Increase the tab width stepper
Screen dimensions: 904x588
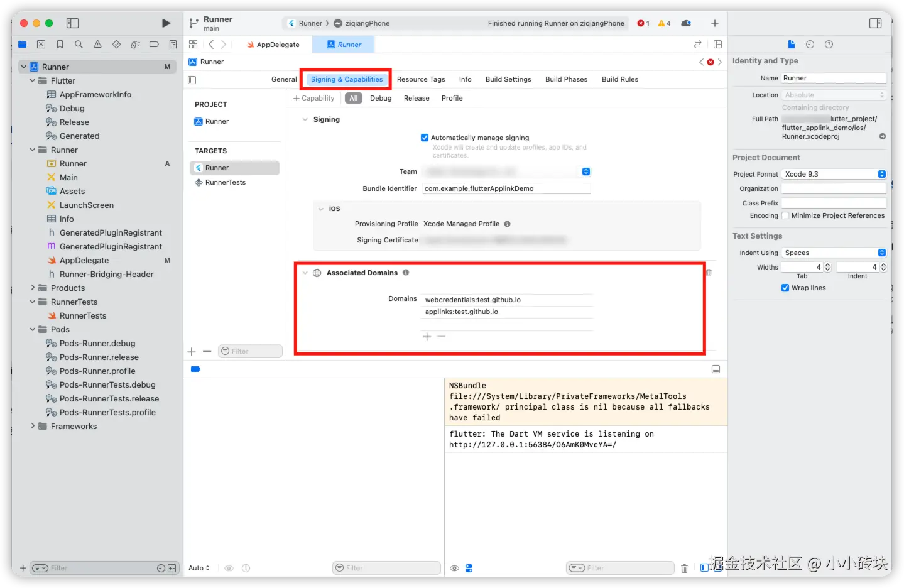pyautogui.click(x=827, y=264)
